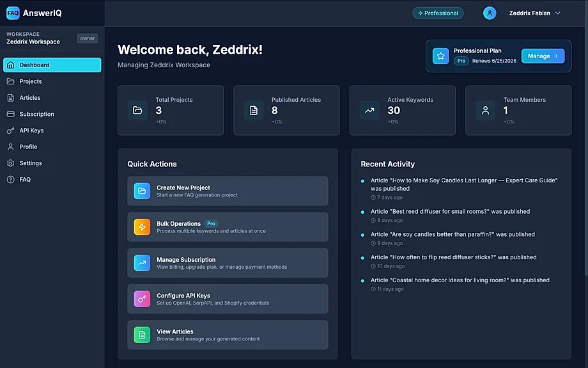Image resolution: width=588 pixels, height=368 pixels.
Task: Select the Articles document icon in sidebar
Action: (x=10, y=98)
